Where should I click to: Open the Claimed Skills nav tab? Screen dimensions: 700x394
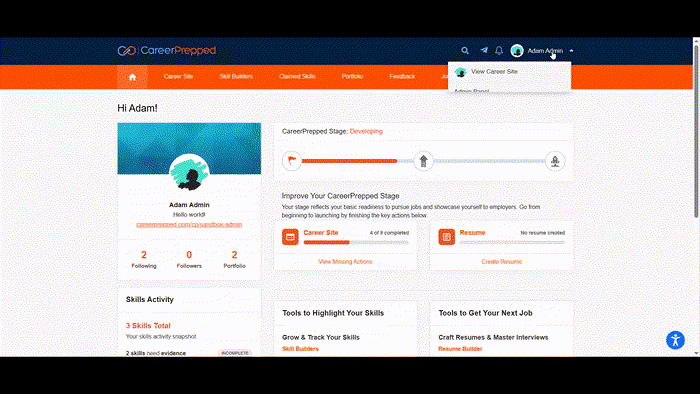[297, 76]
